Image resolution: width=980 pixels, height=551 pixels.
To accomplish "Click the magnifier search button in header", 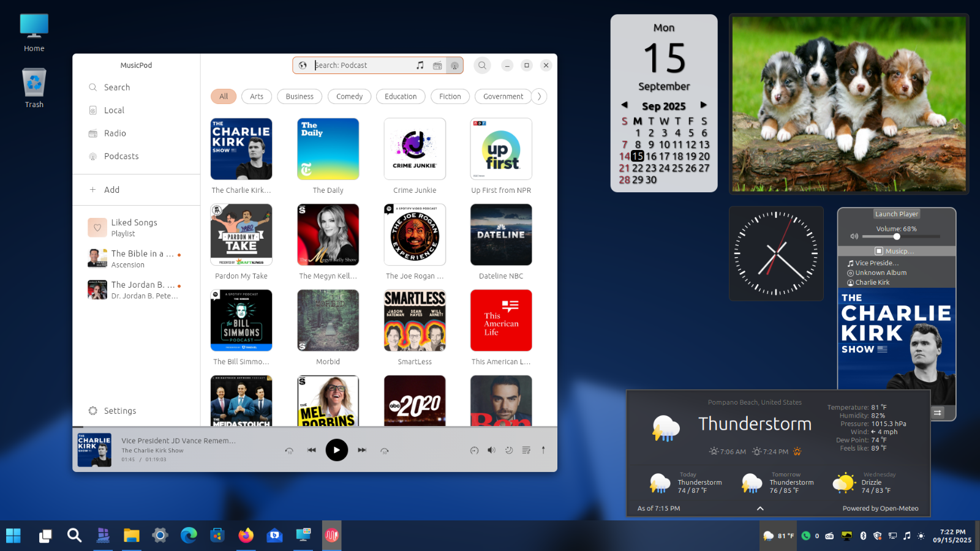I will coord(483,66).
